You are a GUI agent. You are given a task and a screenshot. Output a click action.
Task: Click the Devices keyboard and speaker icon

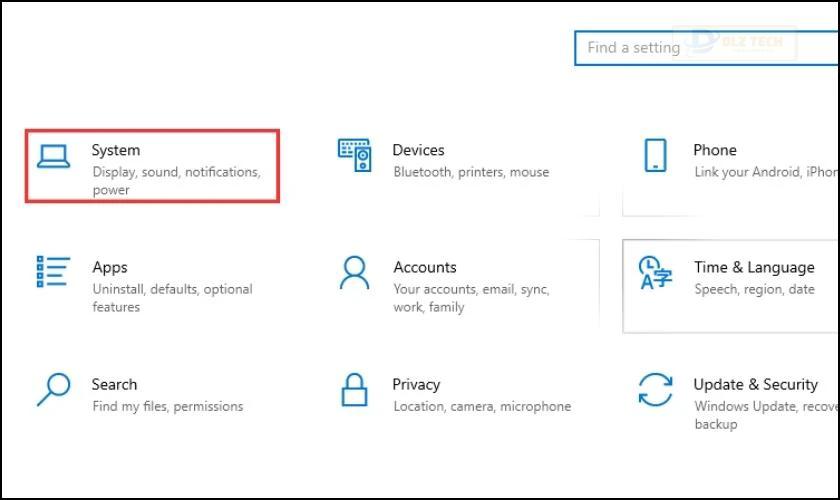coord(355,155)
